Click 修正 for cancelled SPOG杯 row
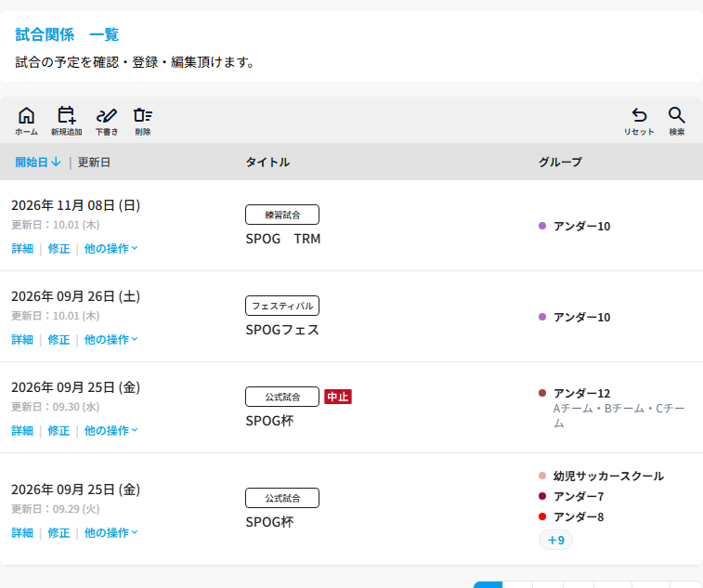The image size is (703, 588). point(59,431)
